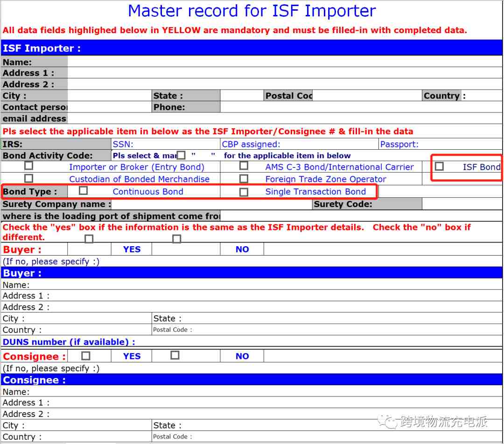The width and height of the screenshot is (504, 444).
Task: Click the ISF Importer Phone field
Action: (361, 107)
